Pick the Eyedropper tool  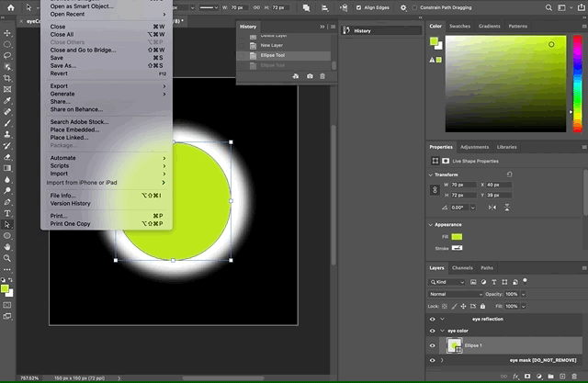(x=7, y=100)
